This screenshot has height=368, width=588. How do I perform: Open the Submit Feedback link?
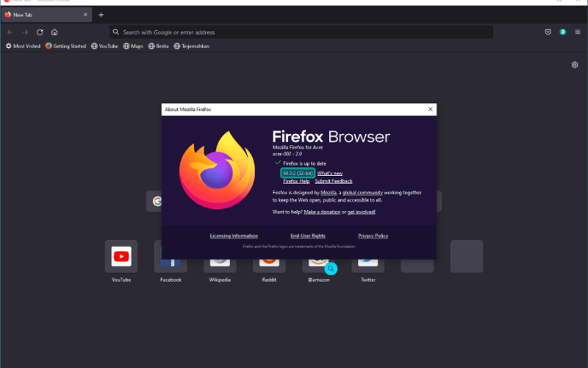tap(334, 181)
